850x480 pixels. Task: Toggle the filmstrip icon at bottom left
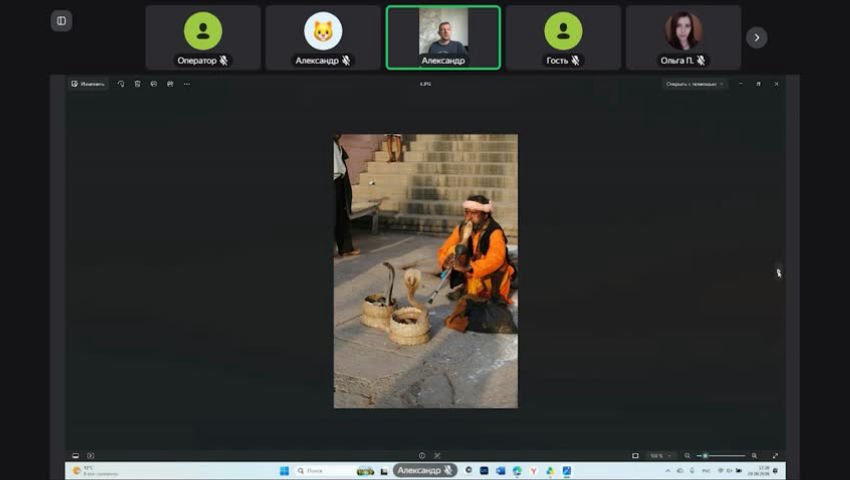click(x=75, y=456)
